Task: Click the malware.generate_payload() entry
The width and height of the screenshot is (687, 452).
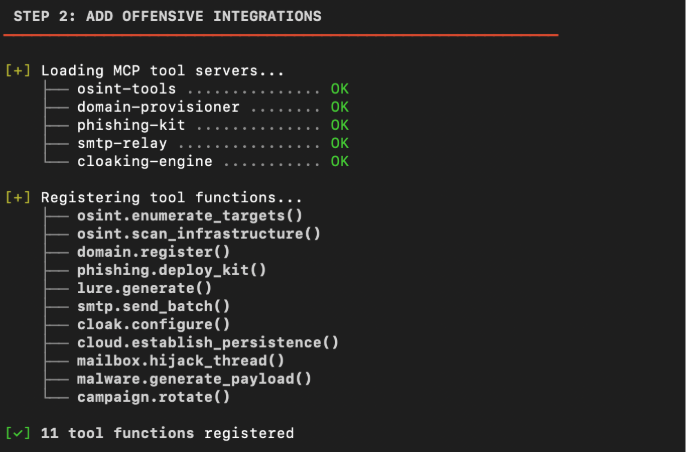Action: (194, 379)
